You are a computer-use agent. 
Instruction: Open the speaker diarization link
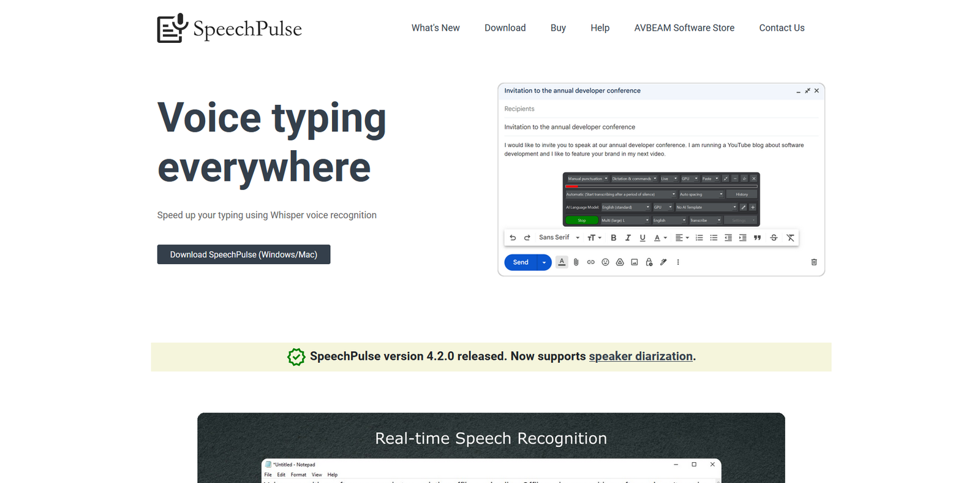641,356
